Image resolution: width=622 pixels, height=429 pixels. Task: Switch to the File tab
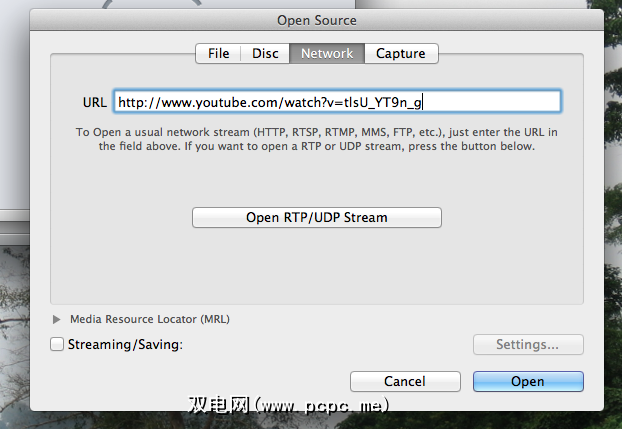click(218, 54)
